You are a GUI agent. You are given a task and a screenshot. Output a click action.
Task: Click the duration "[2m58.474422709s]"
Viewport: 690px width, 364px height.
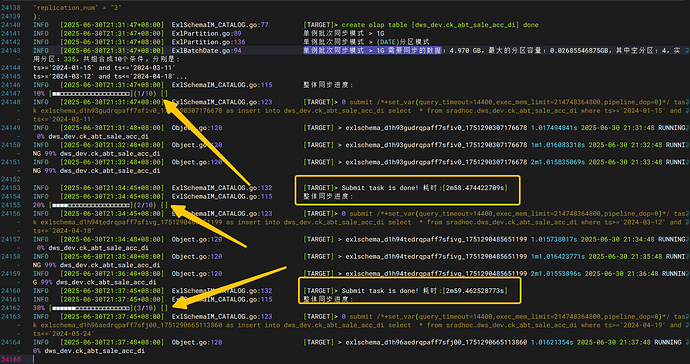475,188
